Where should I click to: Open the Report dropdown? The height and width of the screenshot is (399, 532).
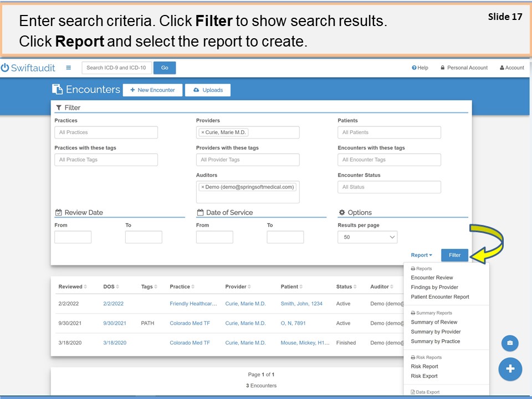[x=421, y=255]
